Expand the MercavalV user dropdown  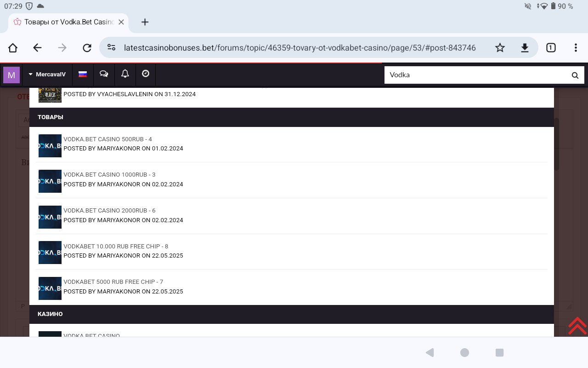tap(47, 75)
